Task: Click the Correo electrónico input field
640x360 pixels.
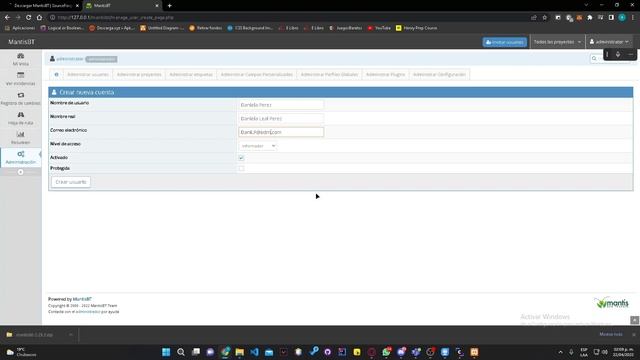Action: click(281, 132)
